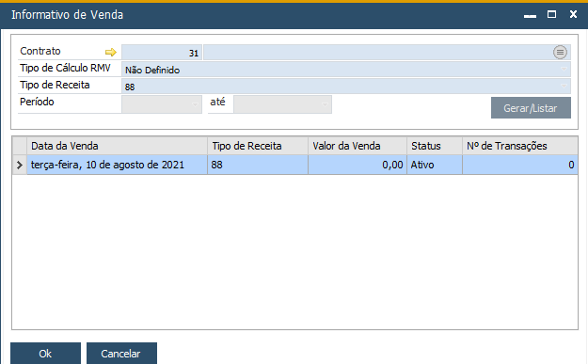The image size is (588, 364).
Task: Select the row marker arrow in the grid
Action: tap(20, 165)
